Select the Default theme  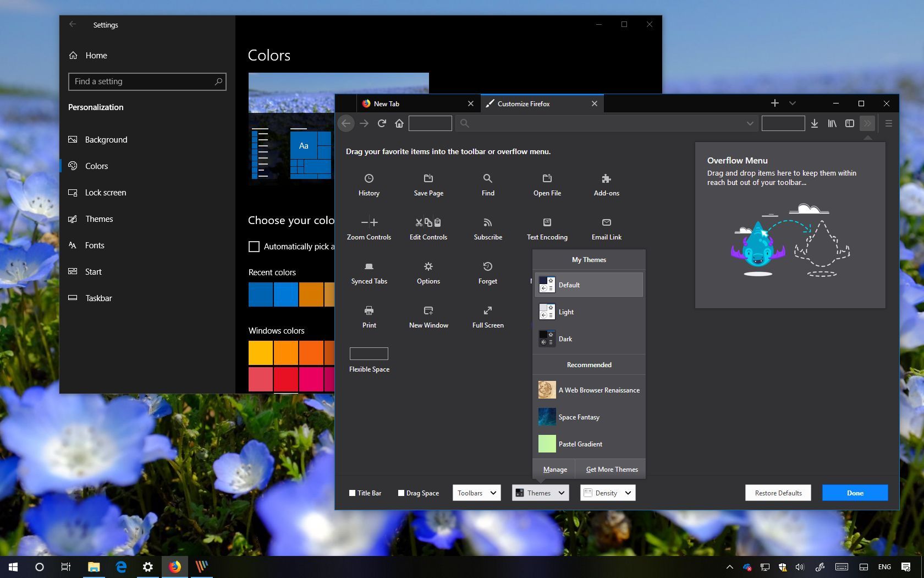[x=589, y=285]
